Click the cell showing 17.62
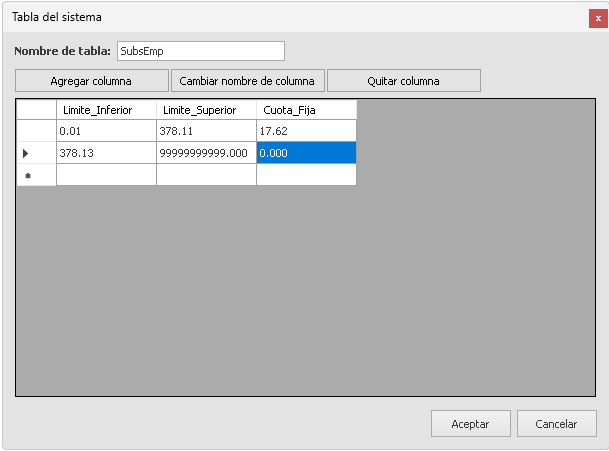 pos(306,131)
